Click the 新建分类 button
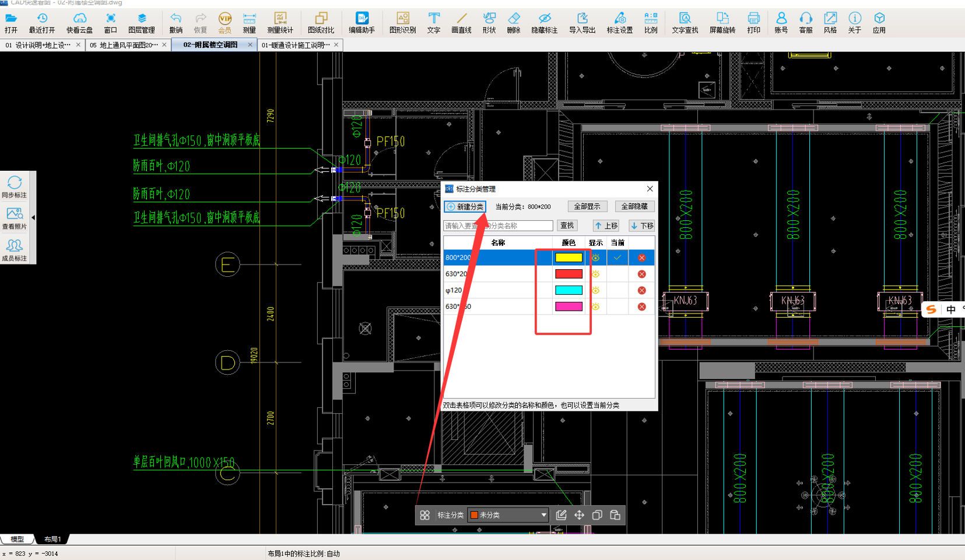 coord(465,207)
